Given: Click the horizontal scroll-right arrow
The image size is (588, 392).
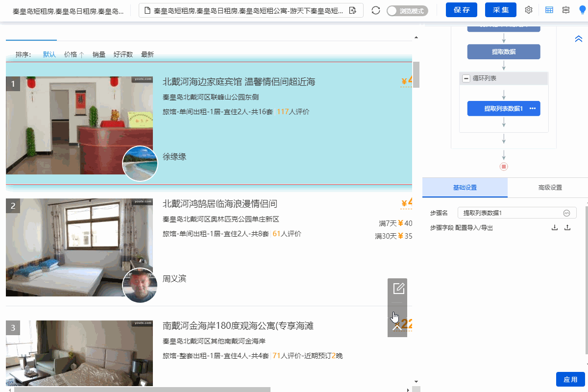Looking at the screenshot, I should click(408, 390).
